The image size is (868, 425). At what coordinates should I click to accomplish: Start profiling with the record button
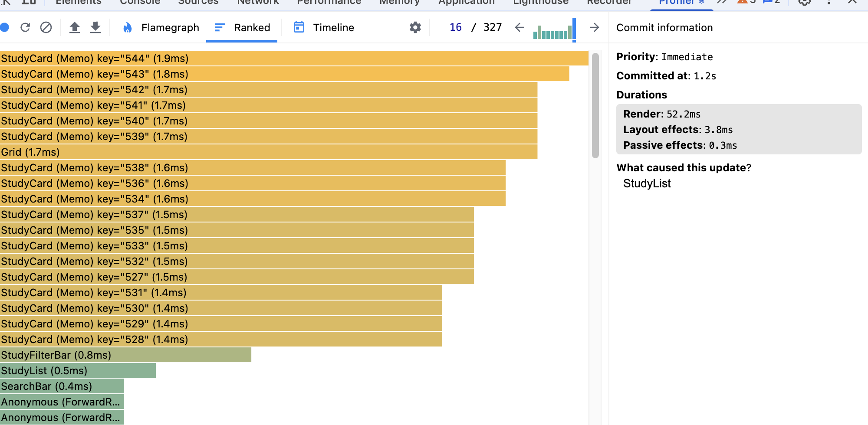click(x=4, y=28)
